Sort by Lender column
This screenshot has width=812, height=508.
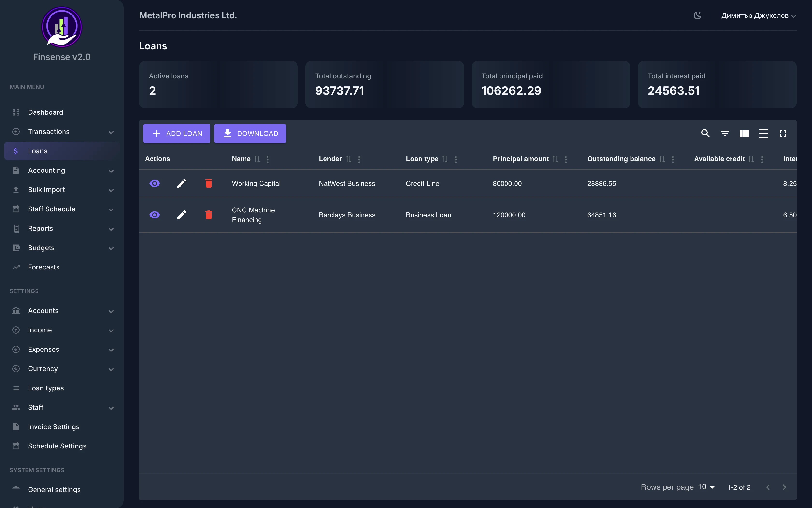click(348, 159)
